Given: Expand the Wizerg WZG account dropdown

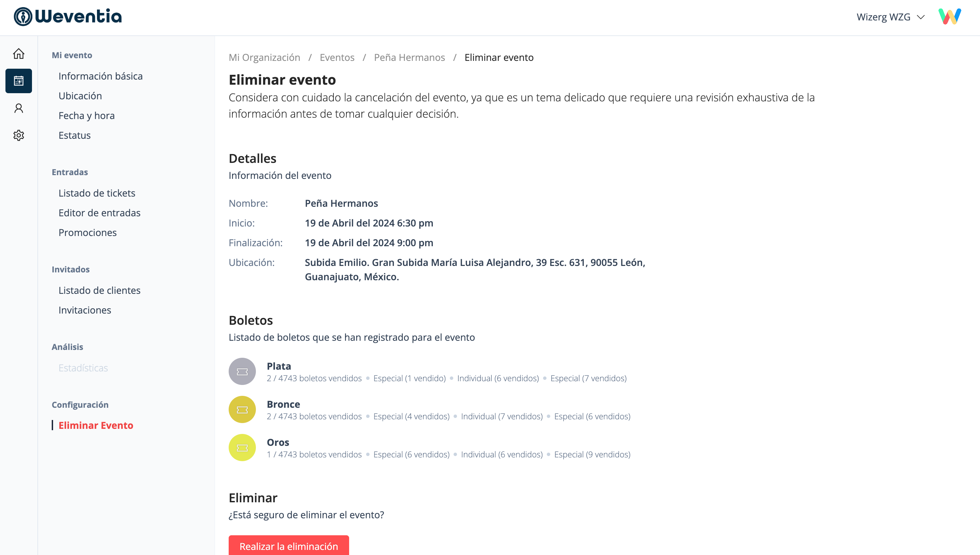Looking at the screenshot, I should point(891,17).
